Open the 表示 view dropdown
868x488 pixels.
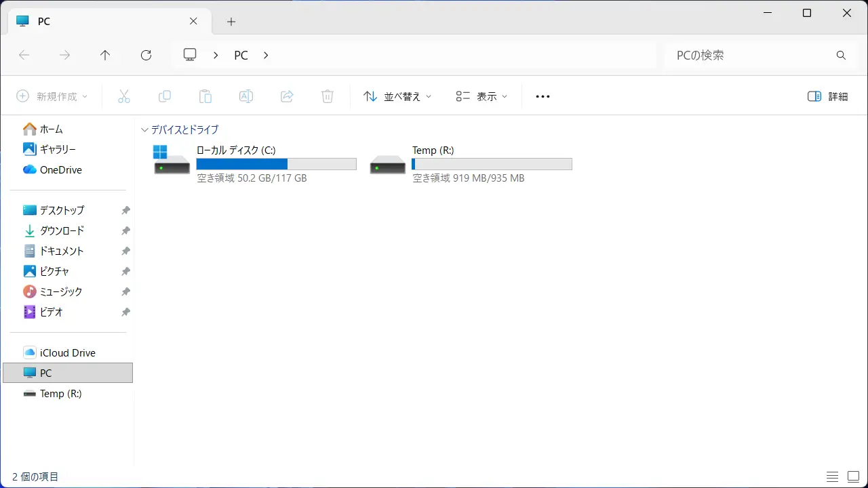tap(481, 96)
